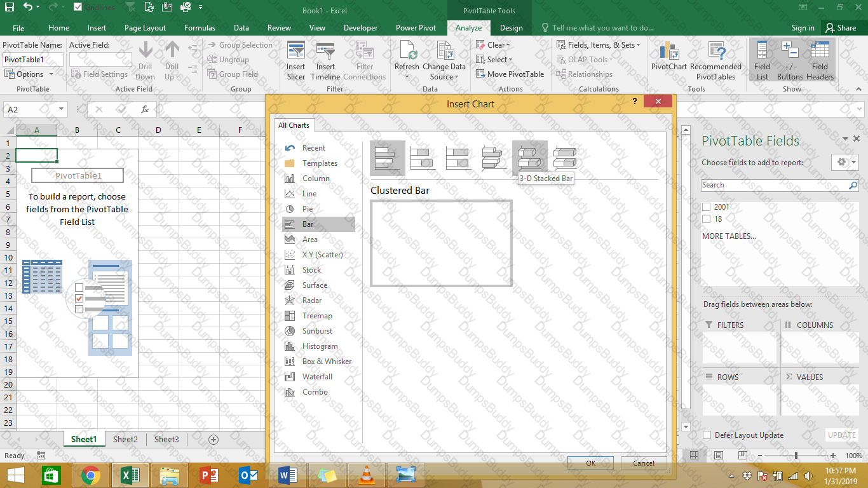
Task: Check the 18 field checkbox
Action: pos(706,219)
